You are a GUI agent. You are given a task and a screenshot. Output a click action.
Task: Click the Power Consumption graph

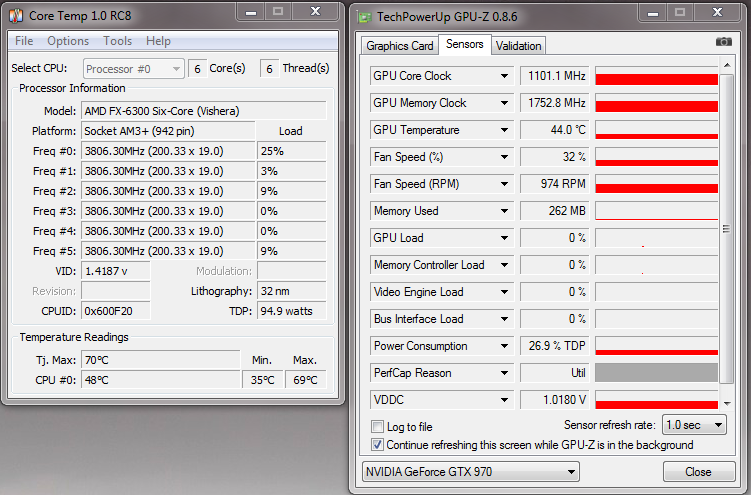point(656,346)
